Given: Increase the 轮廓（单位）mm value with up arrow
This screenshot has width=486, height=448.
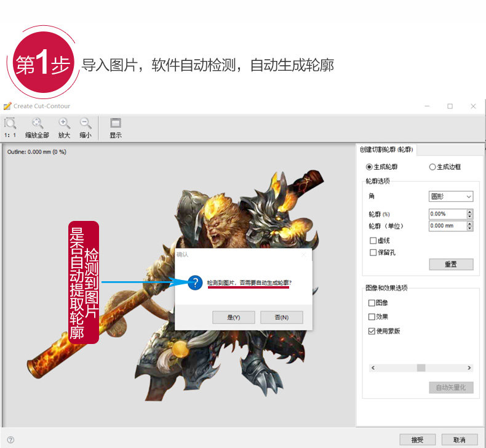Looking at the screenshot, I should click(x=469, y=223).
